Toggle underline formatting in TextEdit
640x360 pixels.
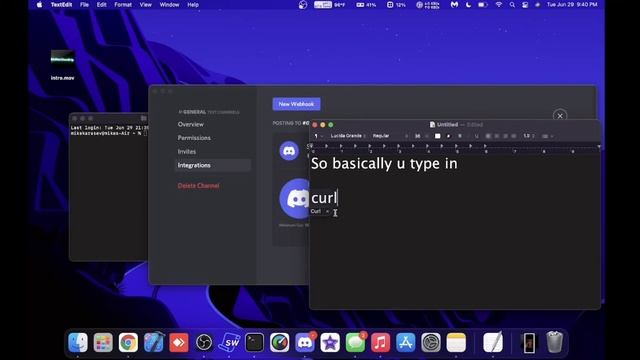pyautogui.click(x=476, y=136)
